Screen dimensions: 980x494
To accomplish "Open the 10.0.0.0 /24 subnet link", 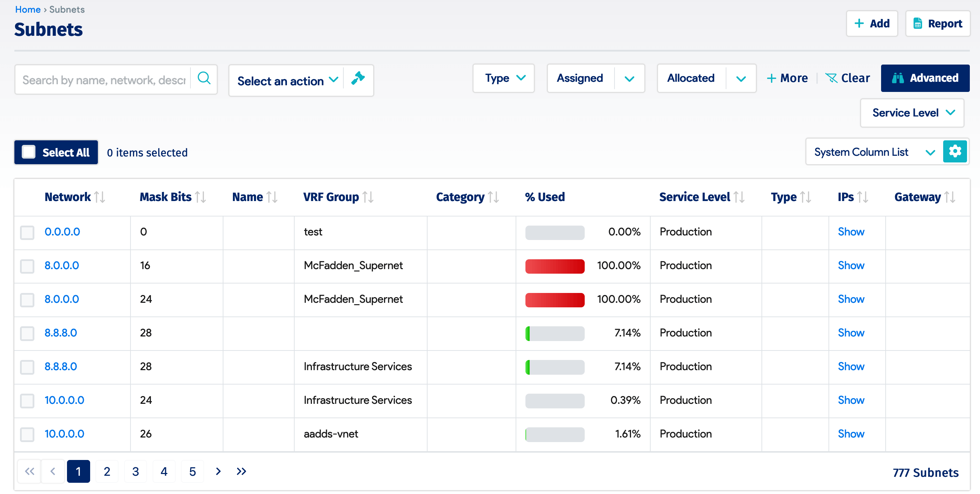I will 64,400.
